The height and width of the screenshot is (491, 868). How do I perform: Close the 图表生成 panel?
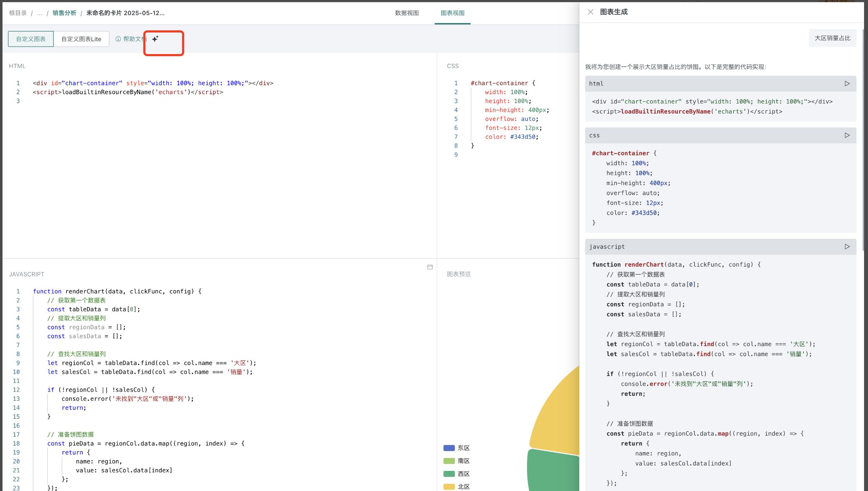(x=590, y=12)
